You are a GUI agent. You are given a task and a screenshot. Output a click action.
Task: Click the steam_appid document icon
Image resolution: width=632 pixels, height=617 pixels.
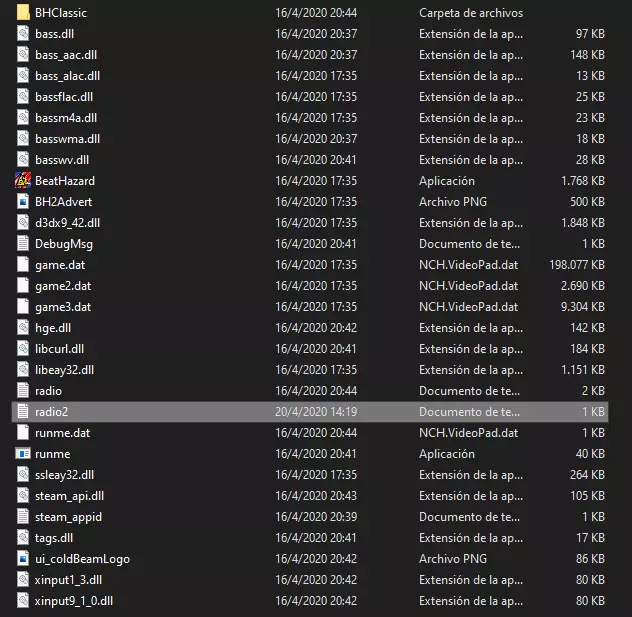[23, 517]
